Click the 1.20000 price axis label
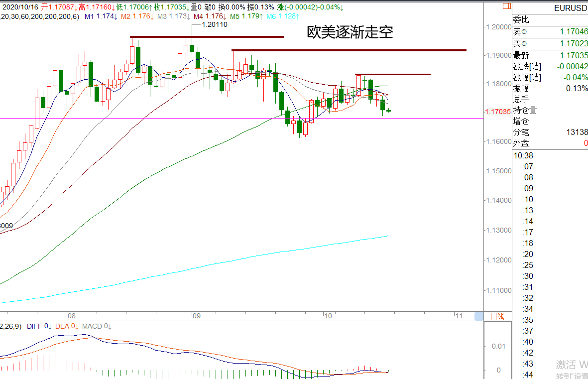Image resolution: width=588 pixels, height=379 pixels. coord(499,27)
